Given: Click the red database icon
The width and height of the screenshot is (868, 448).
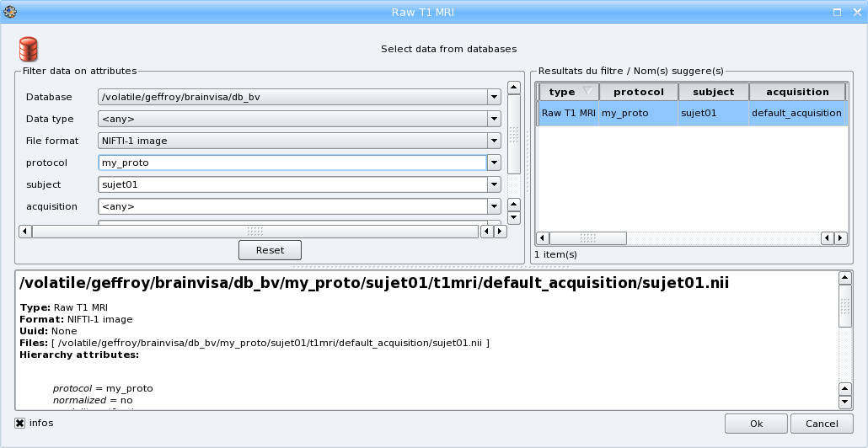Looking at the screenshot, I should [x=28, y=49].
